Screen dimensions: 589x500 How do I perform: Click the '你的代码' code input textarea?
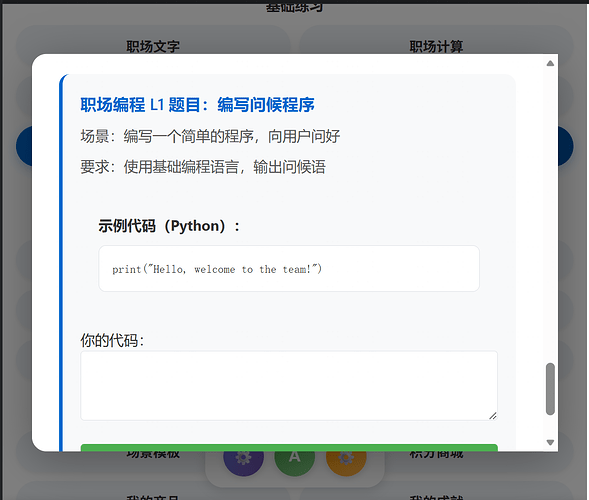click(289, 385)
